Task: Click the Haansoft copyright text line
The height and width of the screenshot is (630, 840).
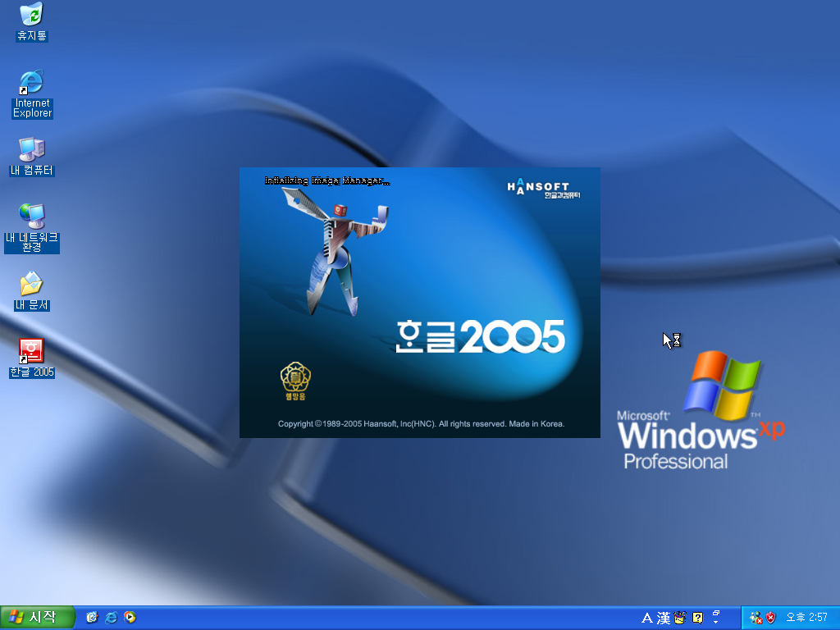Action: (x=421, y=424)
